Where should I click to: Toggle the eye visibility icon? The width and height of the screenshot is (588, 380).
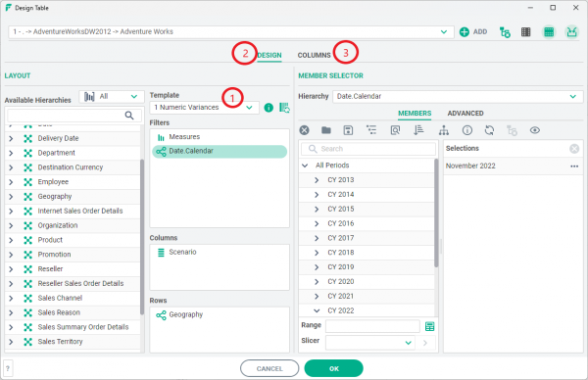pyautogui.click(x=535, y=130)
